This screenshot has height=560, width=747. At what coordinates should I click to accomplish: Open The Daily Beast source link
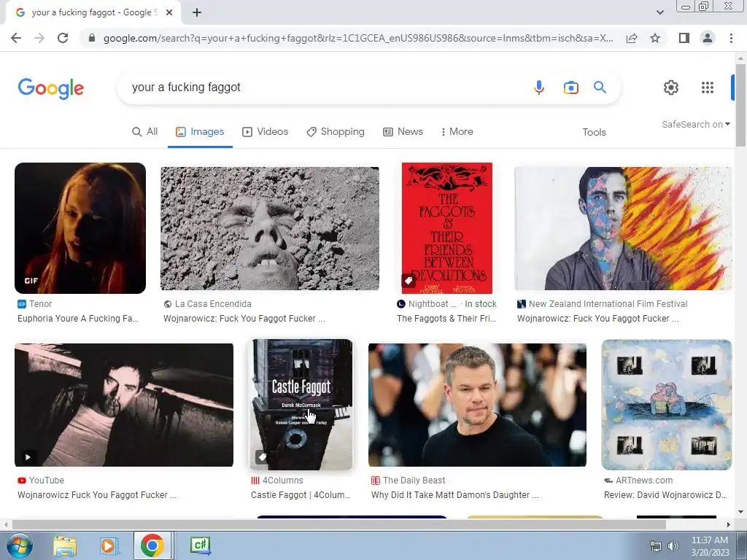(x=409, y=481)
